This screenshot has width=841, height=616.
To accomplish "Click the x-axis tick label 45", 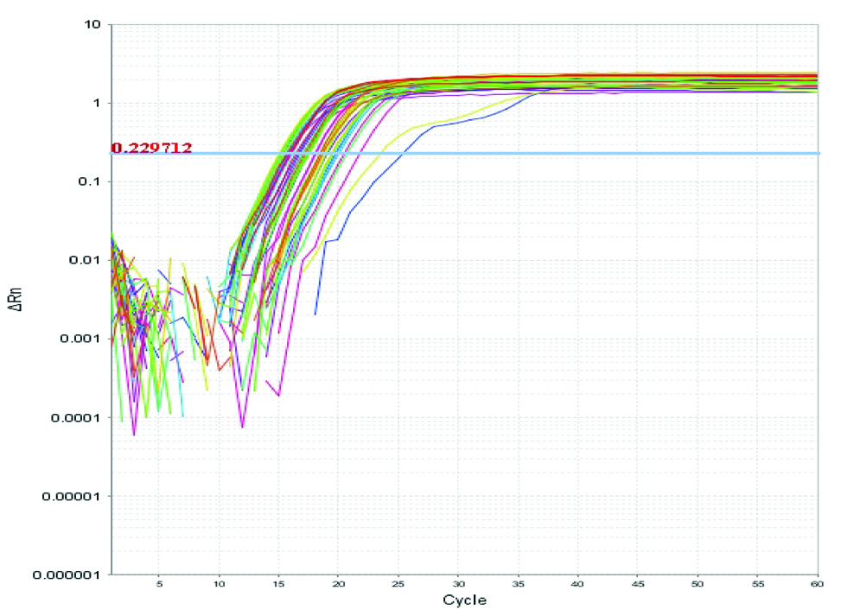I will click(x=638, y=585).
